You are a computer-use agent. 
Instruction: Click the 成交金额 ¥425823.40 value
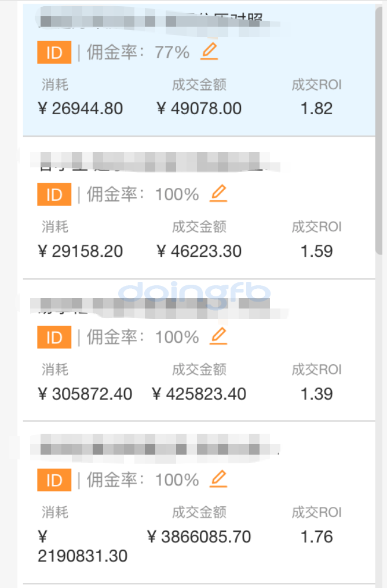[x=199, y=394]
